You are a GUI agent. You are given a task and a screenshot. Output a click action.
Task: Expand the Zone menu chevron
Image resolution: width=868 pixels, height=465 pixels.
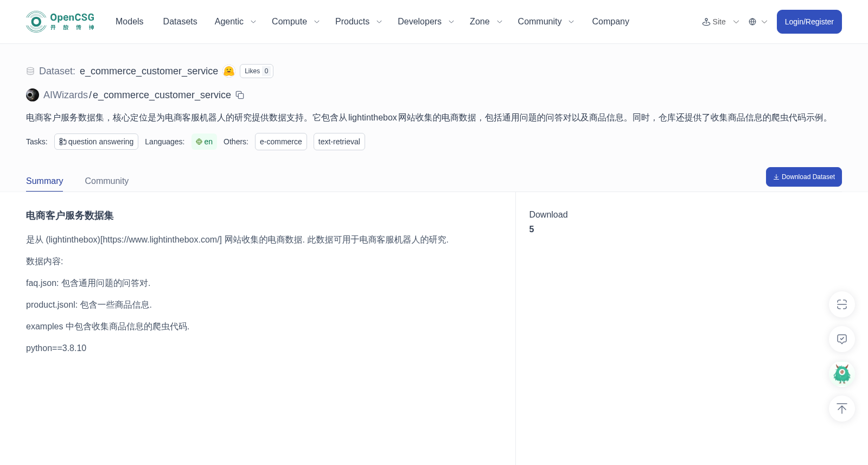point(500,22)
